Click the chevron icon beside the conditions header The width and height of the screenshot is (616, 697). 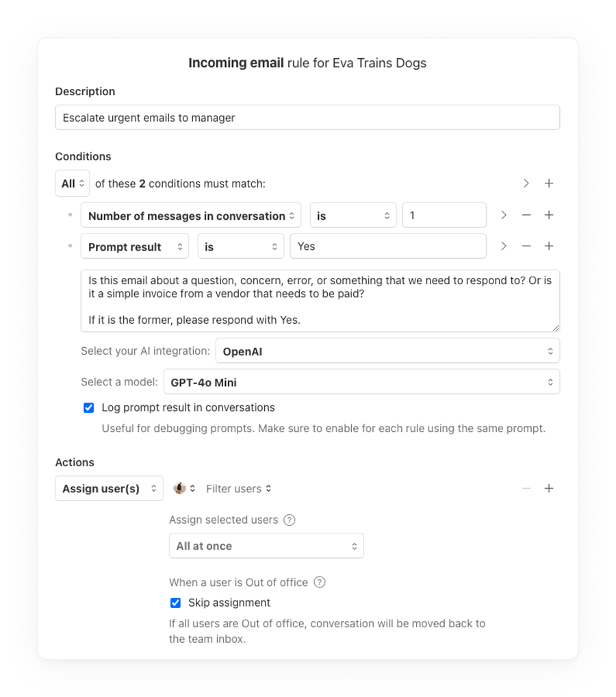(x=526, y=183)
